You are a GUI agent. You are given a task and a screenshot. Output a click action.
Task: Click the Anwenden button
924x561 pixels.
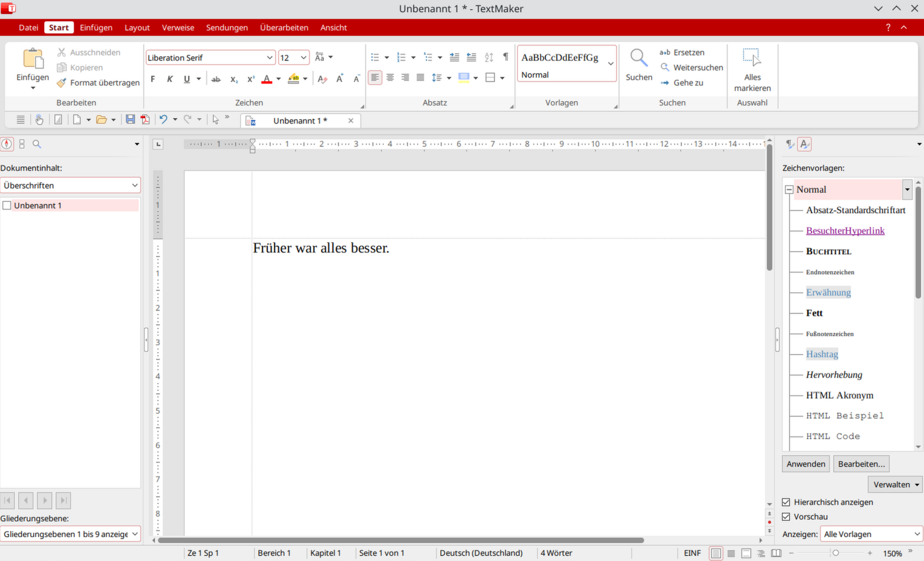[806, 464]
